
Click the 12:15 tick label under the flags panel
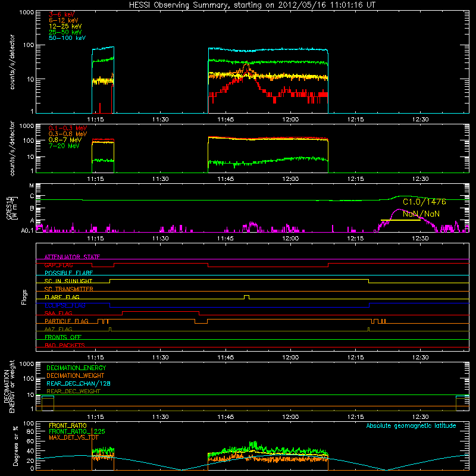pyautogui.click(x=355, y=358)
